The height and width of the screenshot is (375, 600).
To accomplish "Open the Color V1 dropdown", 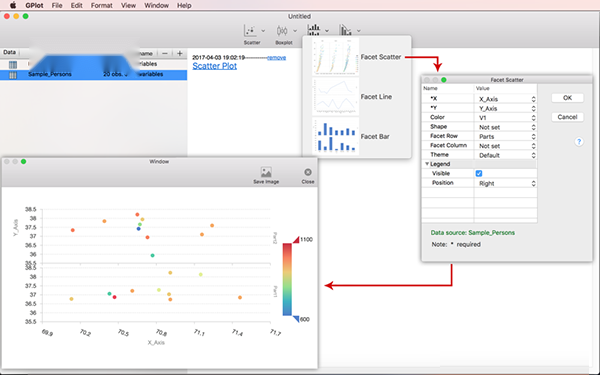I will point(505,117).
